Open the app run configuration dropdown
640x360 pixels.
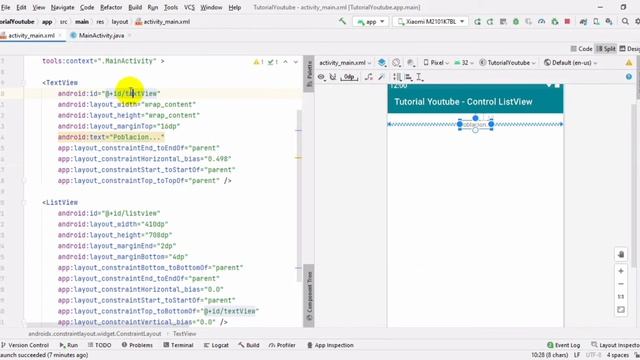click(x=370, y=22)
